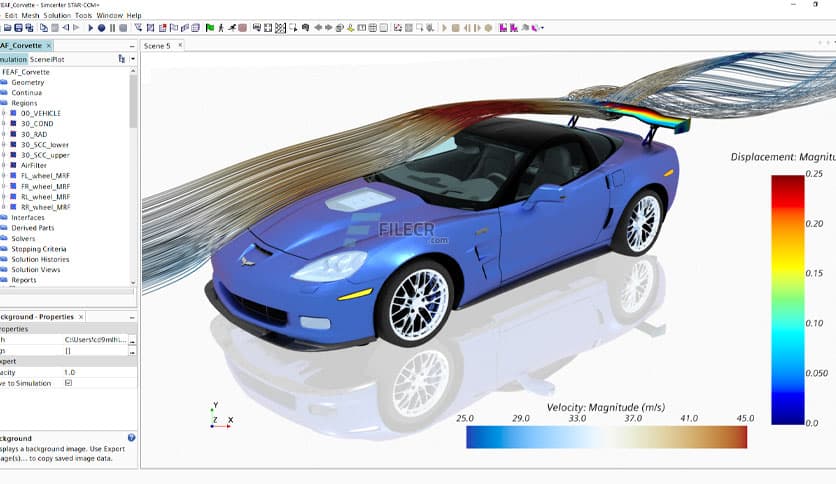Viewport: 836px width, 484px height.
Task: Select the Stopping Criteria node
Action: (x=39, y=249)
